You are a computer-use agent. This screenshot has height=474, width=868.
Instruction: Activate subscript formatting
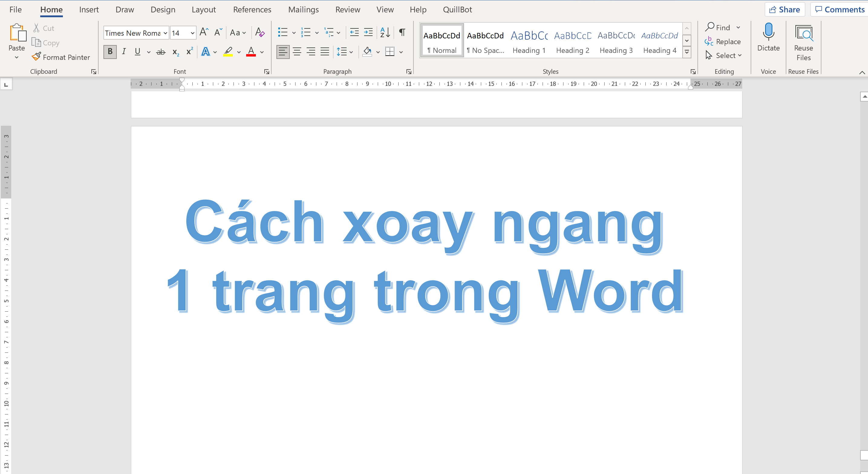click(175, 52)
